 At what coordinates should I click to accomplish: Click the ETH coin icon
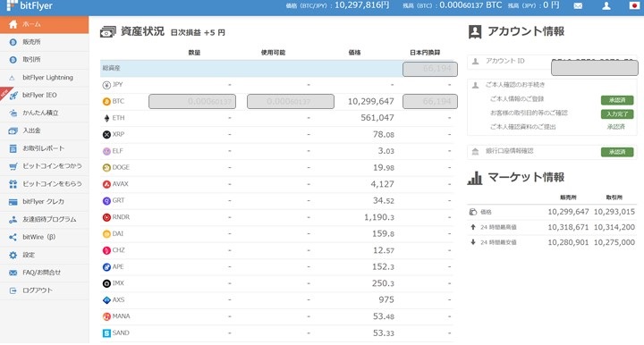tap(106, 118)
